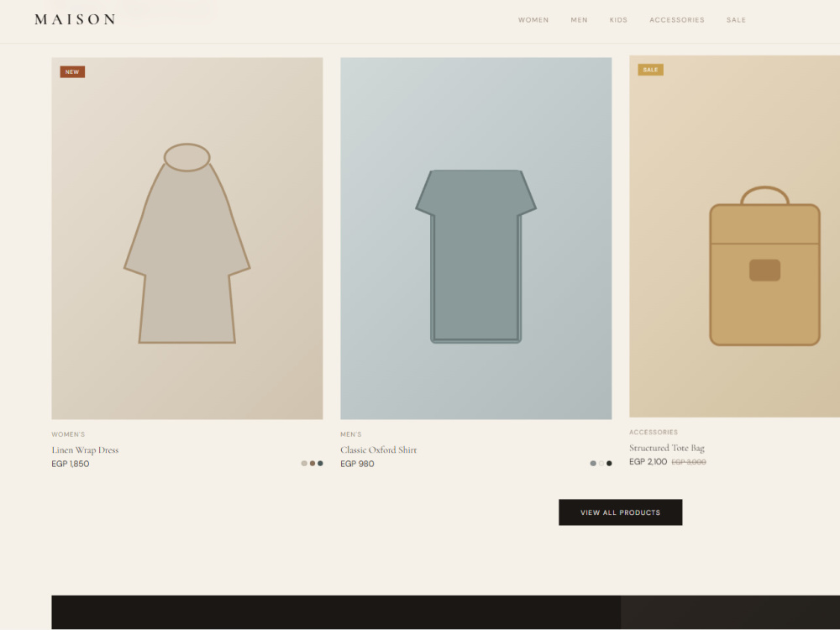
Task: Open the Women menu item
Action: click(533, 20)
